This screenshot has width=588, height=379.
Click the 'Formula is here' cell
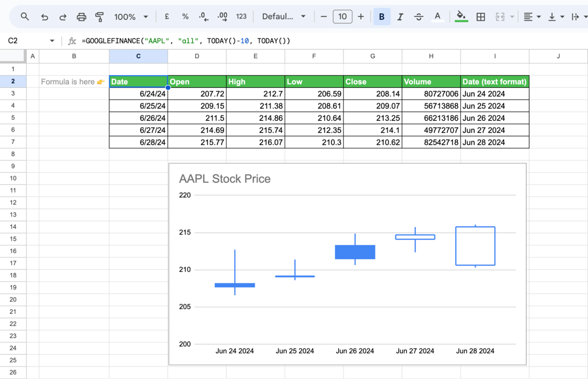coord(74,81)
